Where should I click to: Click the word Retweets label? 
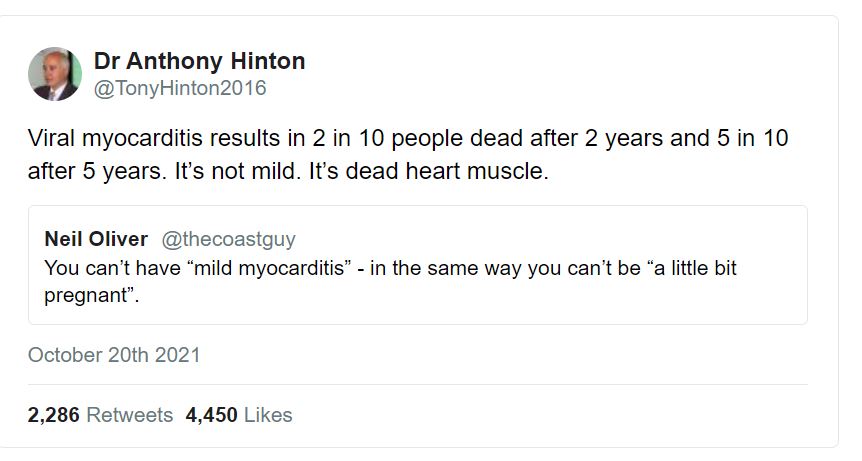tap(130, 414)
